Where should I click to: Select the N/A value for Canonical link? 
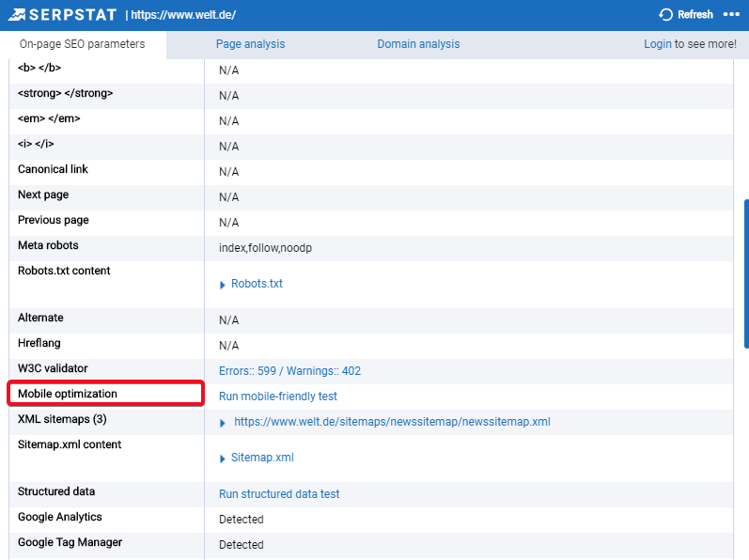228,172
